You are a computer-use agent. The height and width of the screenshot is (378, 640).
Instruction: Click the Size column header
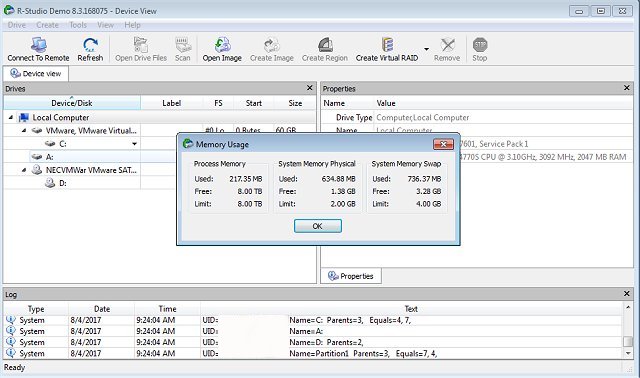click(295, 103)
